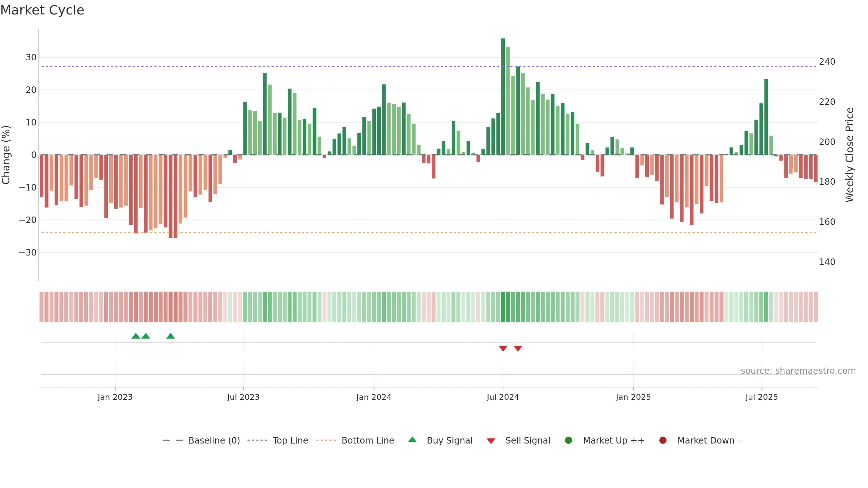
Task: Click the Market Up ++ legend label
Action: [x=614, y=440]
